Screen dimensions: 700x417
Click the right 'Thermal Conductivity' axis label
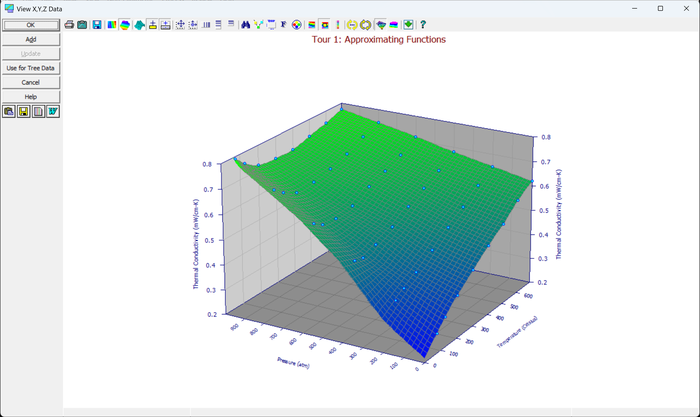[x=558, y=214]
